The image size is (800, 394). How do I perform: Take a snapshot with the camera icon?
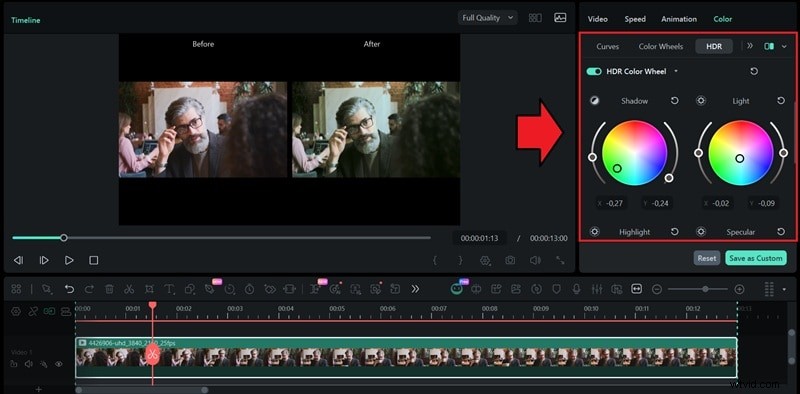(510, 260)
